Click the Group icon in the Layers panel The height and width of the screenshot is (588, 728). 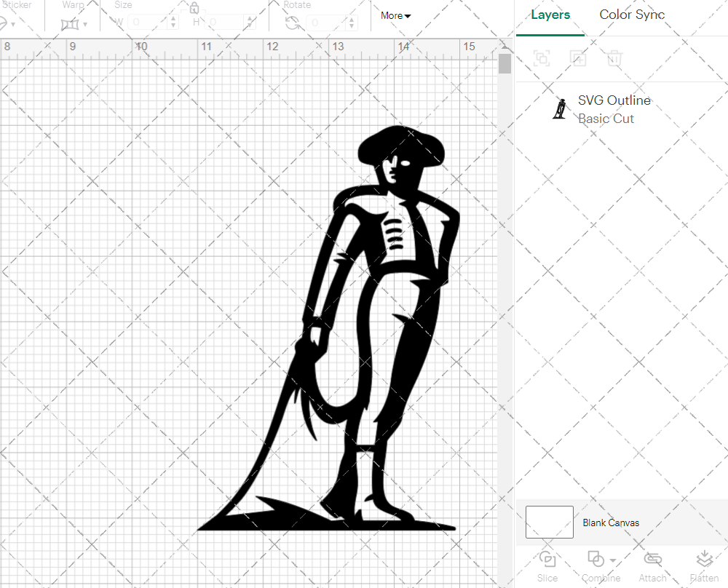[542, 59]
